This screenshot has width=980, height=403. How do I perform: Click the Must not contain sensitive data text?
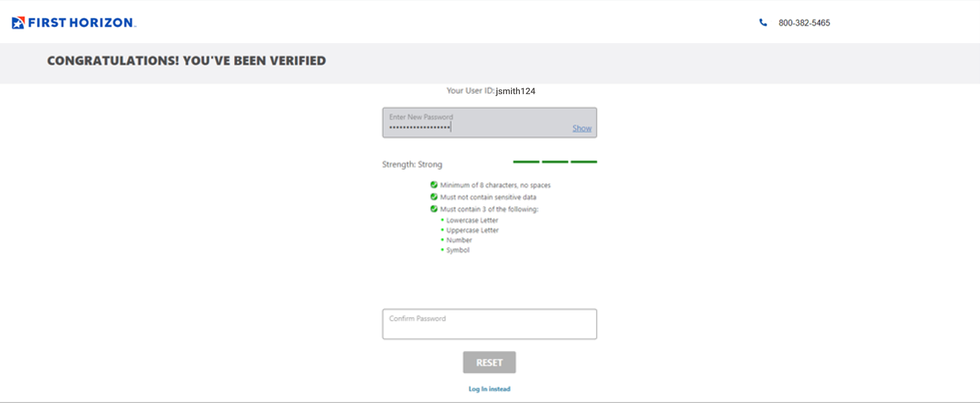point(488,197)
